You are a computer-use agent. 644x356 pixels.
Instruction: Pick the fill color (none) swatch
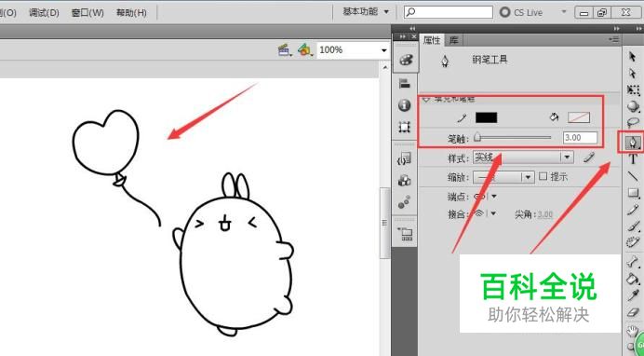579,117
